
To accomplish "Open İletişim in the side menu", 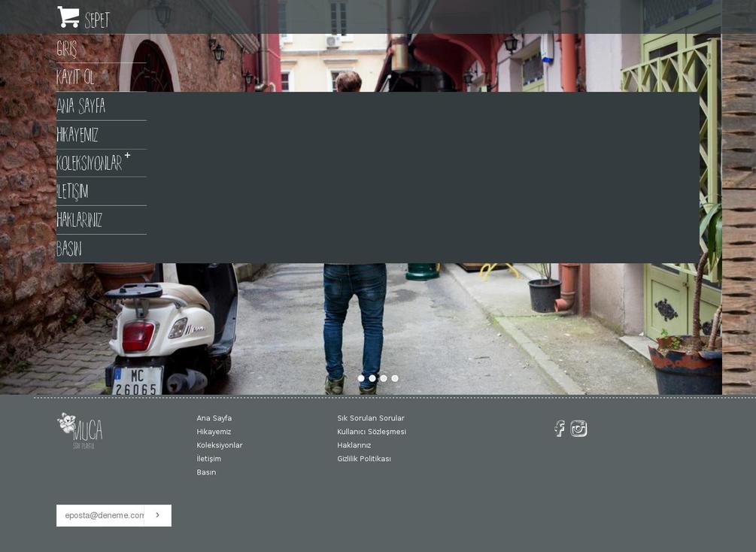I will [72, 191].
